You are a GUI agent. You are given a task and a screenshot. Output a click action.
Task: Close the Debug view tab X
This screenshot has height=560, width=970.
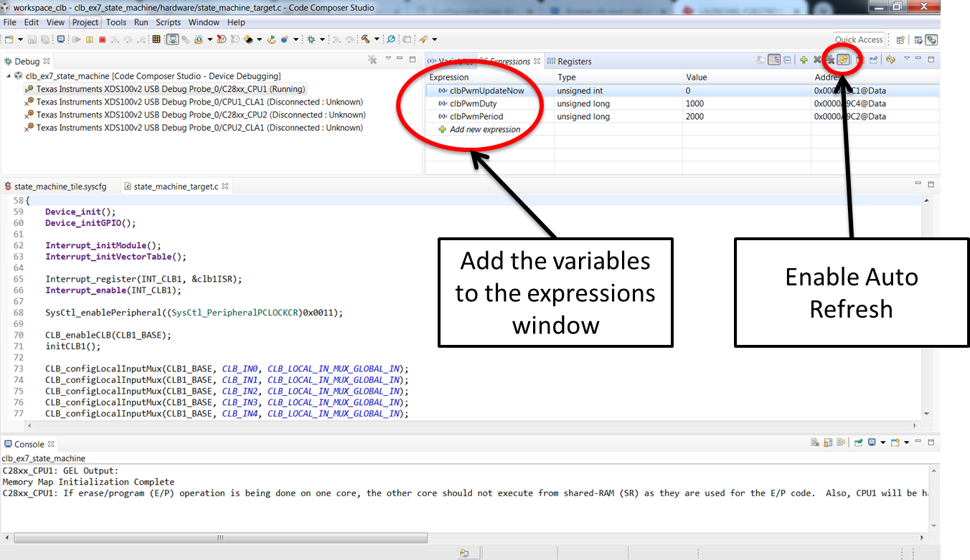coord(47,62)
